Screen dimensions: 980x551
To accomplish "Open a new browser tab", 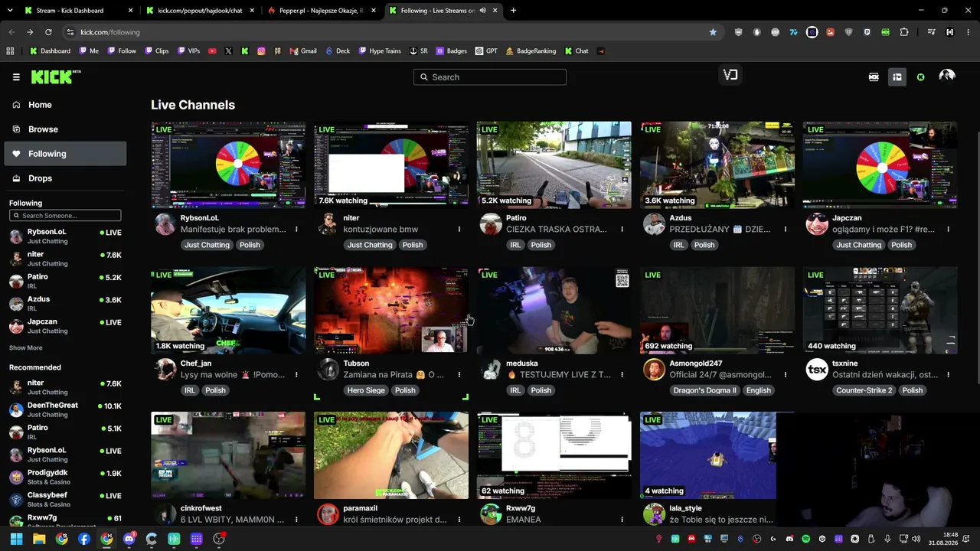I will [x=513, y=11].
